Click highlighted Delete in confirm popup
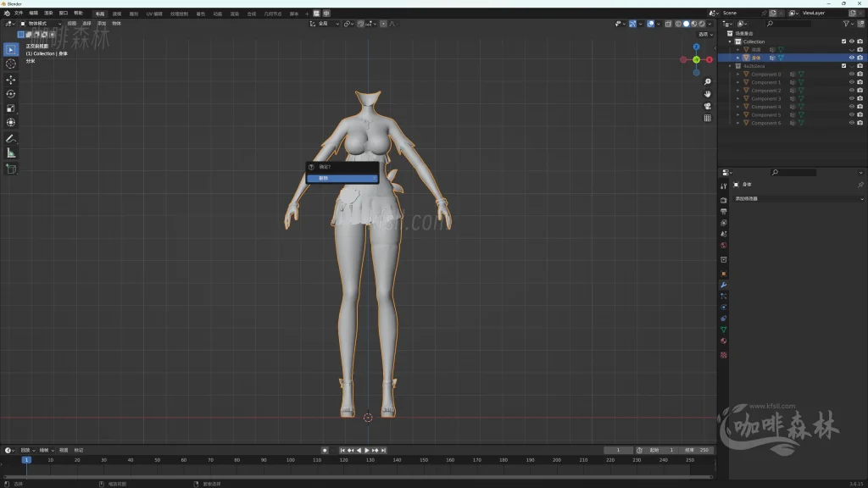The image size is (868, 488). coord(342,178)
